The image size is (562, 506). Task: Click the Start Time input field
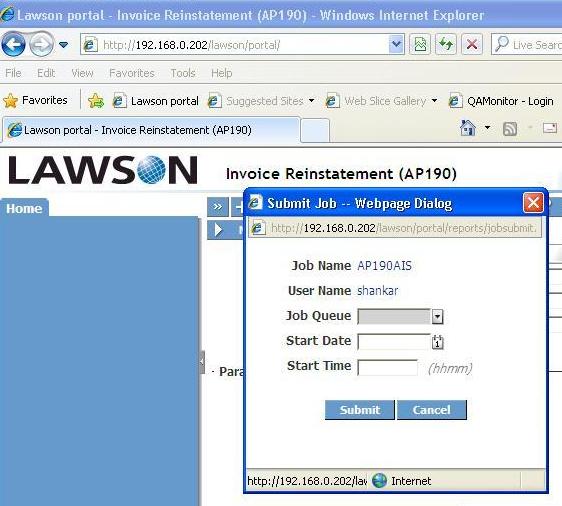[x=387, y=367]
